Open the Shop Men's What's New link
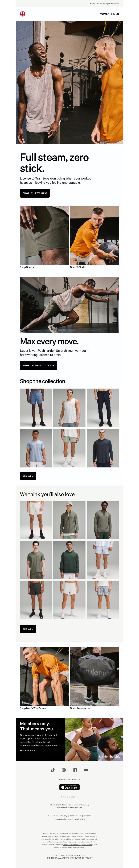The image size is (139, 868). point(33,708)
